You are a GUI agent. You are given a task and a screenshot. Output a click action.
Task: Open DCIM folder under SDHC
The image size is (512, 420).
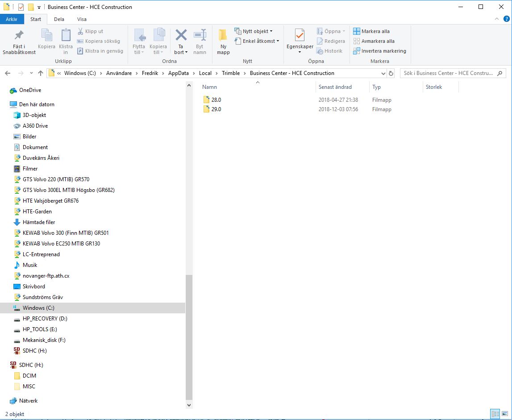25,375
